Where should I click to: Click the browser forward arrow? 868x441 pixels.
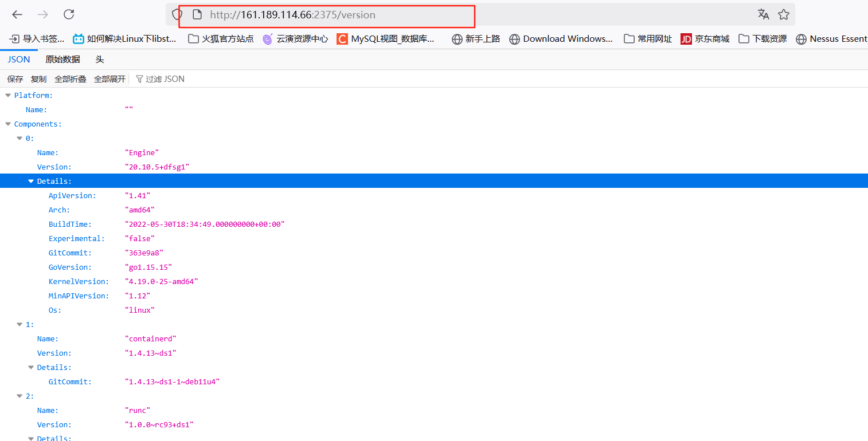click(x=42, y=15)
